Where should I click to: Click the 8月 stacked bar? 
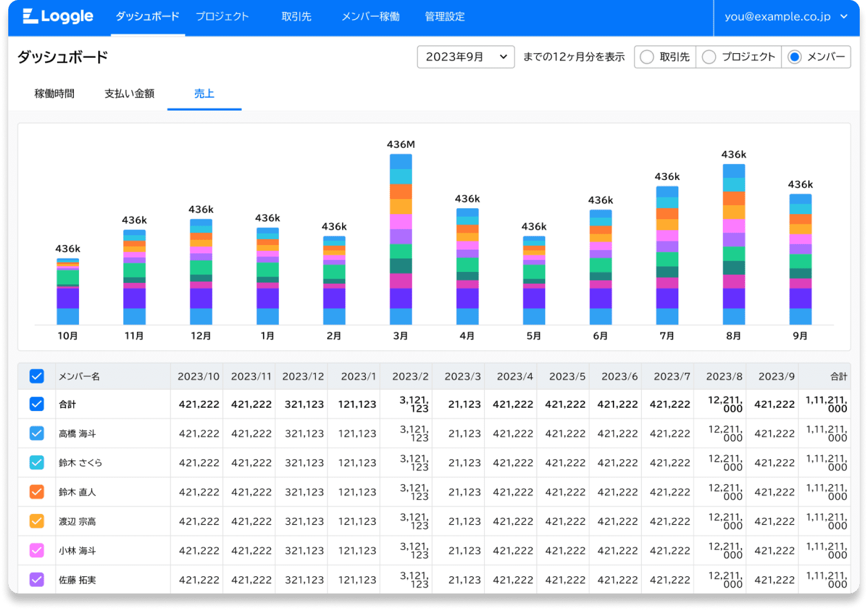coord(734,245)
